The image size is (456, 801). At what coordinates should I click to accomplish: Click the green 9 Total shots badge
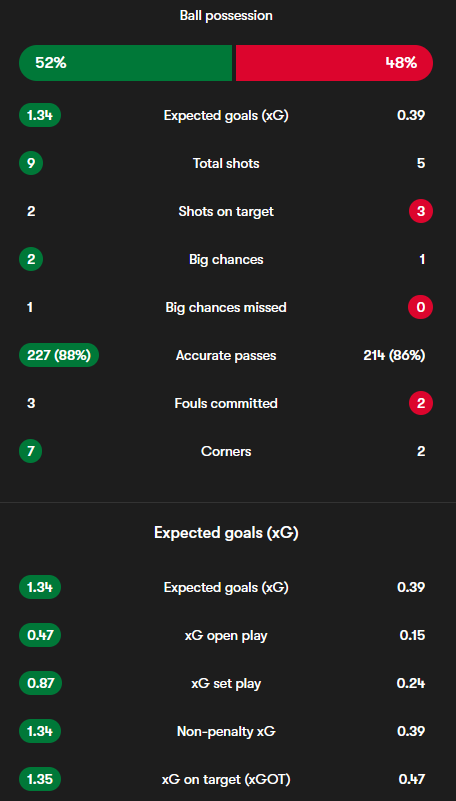coord(31,163)
